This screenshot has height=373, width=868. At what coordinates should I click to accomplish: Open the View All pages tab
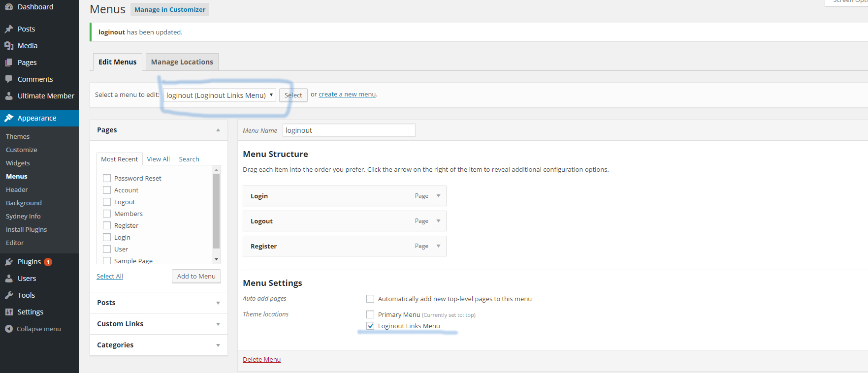coord(158,159)
